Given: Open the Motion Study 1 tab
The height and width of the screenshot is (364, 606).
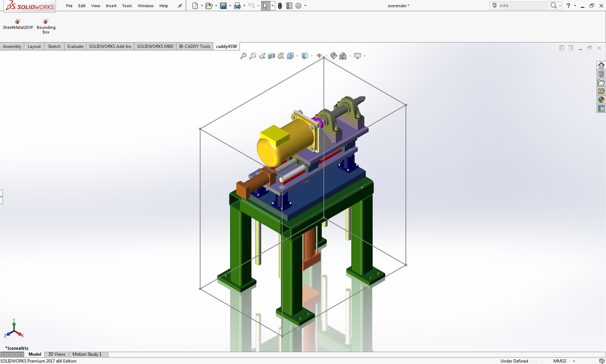Looking at the screenshot, I should [x=87, y=354].
